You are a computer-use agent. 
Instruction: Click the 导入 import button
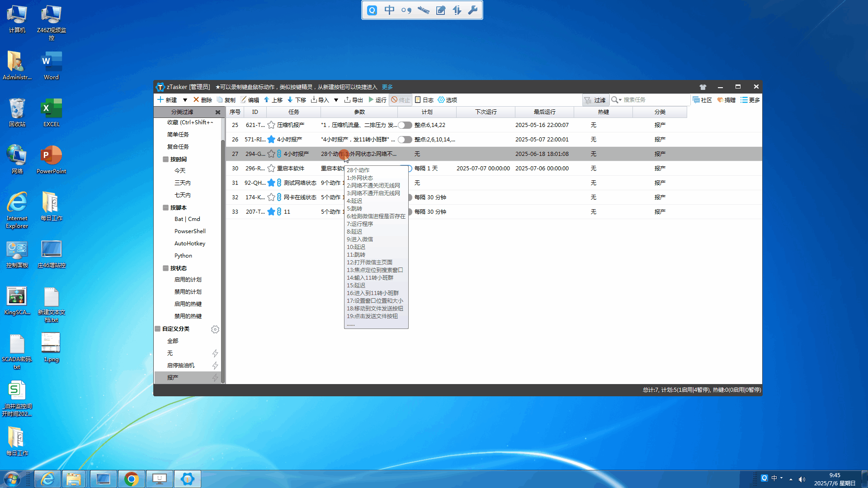tap(320, 100)
